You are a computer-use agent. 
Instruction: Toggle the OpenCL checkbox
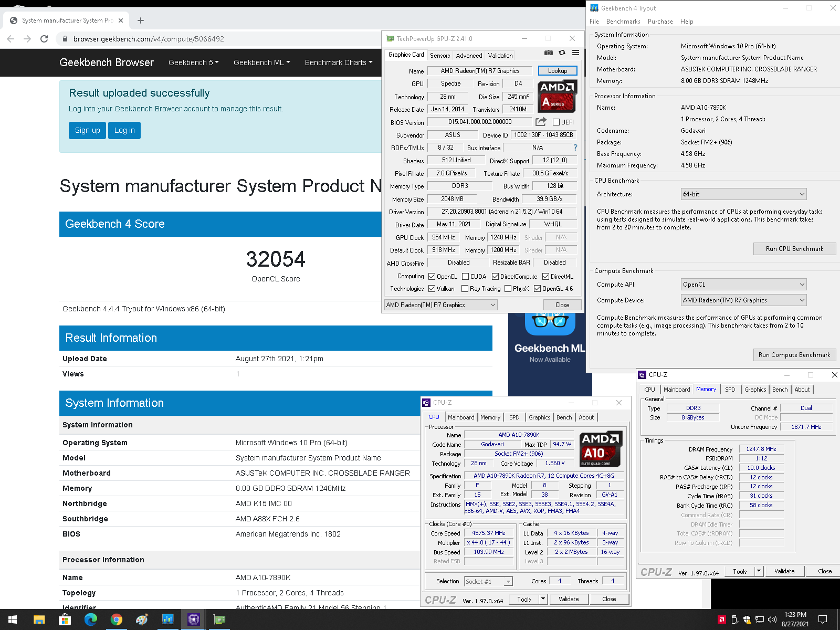[x=432, y=277]
